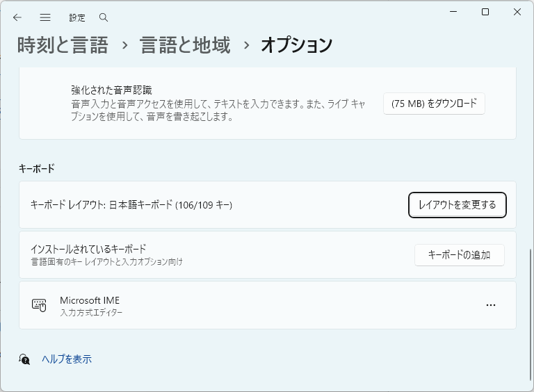Open the Microsoft IME more options menu

coord(491,305)
